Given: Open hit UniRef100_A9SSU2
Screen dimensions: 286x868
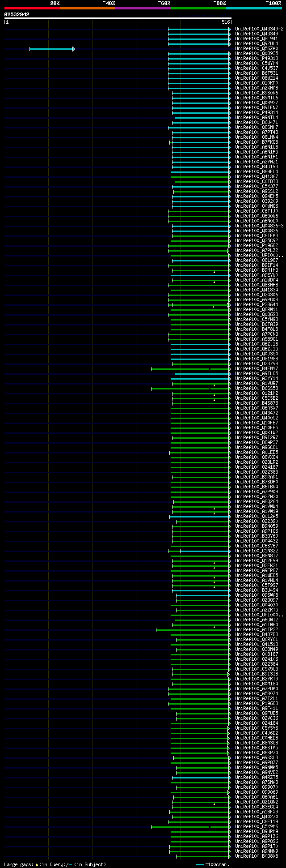Looking at the screenshot, I should [x=257, y=192].
